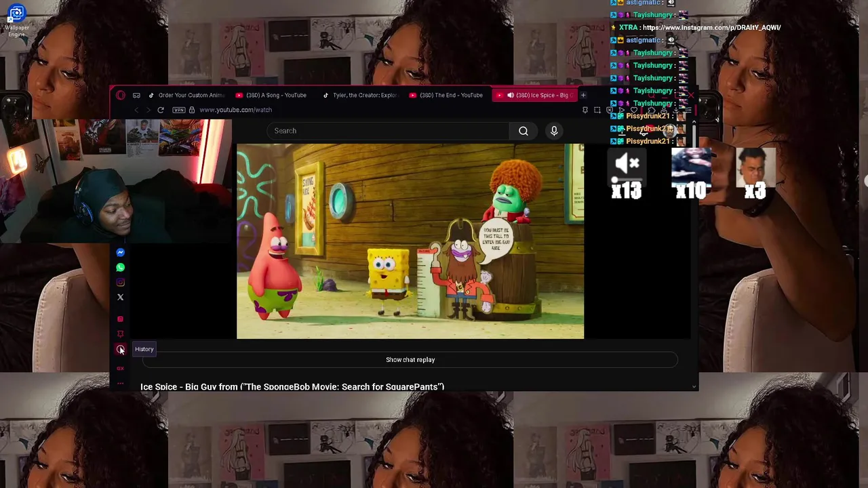Switch to the A Song - YouTube tab
The image size is (868, 488).
(271, 95)
